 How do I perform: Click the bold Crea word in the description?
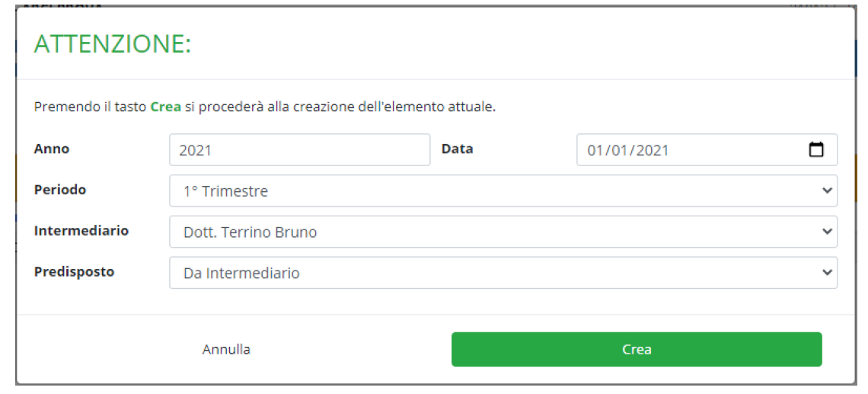coord(165,107)
